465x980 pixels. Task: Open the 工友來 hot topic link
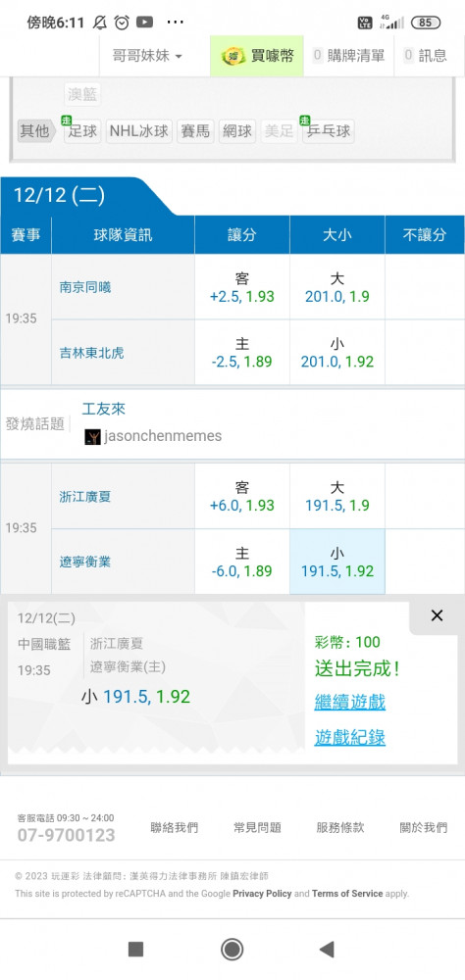click(x=104, y=410)
